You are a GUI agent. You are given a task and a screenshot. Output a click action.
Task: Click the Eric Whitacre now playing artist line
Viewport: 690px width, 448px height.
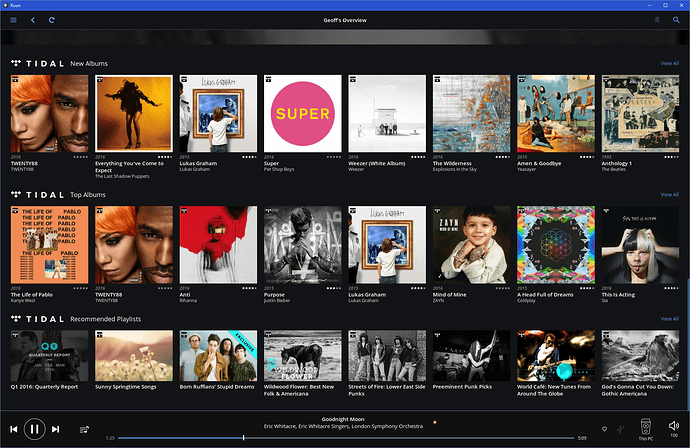click(x=343, y=426)
